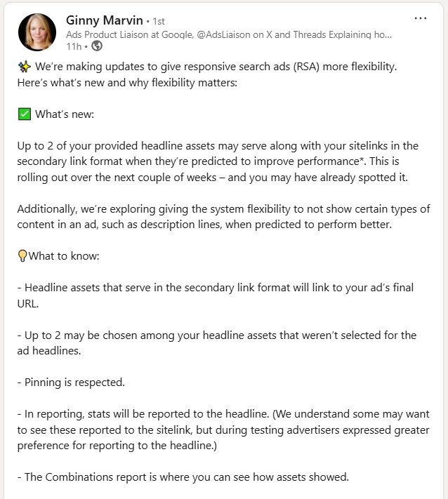This screenshot has width=448, height=499.
Task: Click the "Up to 2 may be chosen" bullet
Action: [217, 342]
